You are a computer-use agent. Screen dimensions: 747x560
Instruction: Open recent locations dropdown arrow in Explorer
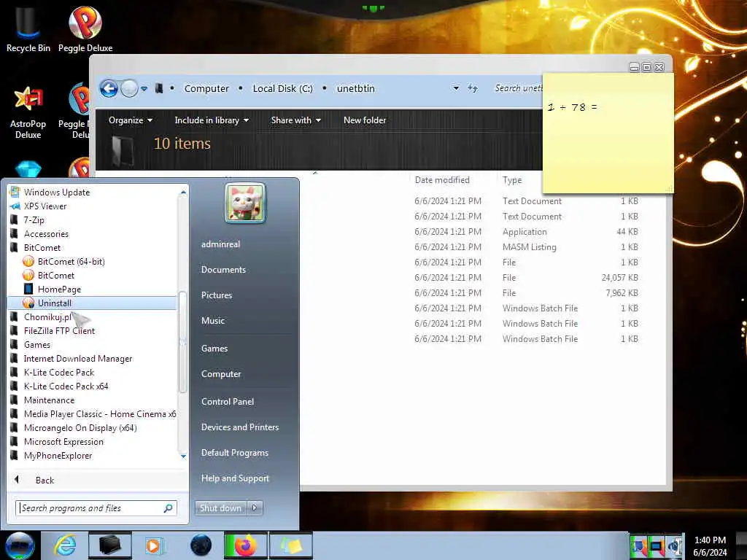(x=144, y=88)
